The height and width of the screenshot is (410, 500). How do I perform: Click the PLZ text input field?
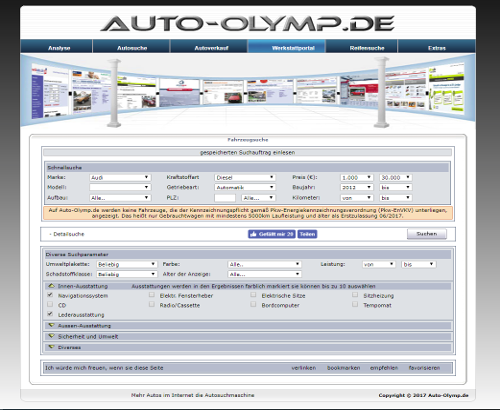tap(225, 198)
